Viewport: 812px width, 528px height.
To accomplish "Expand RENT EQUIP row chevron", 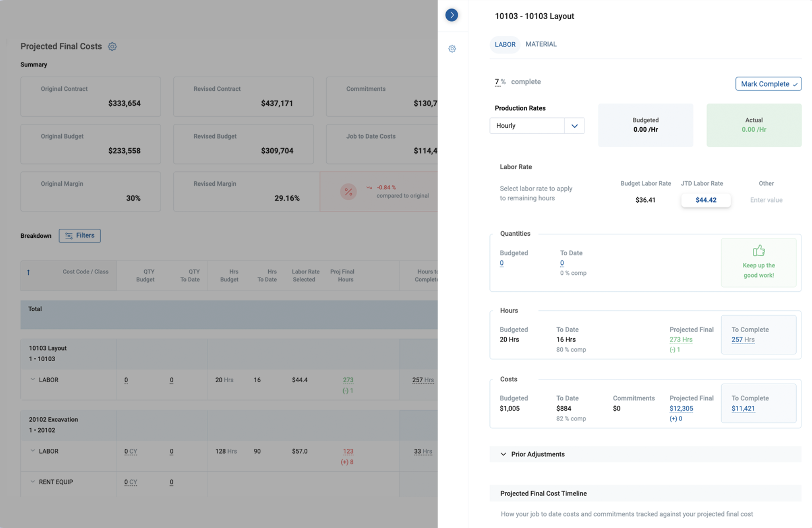I will (33, 482).
